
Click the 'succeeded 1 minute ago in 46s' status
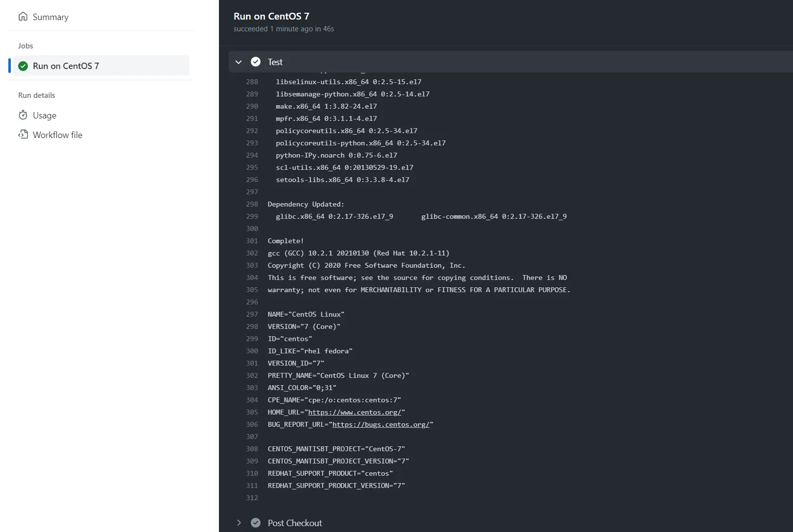point(284,29)
